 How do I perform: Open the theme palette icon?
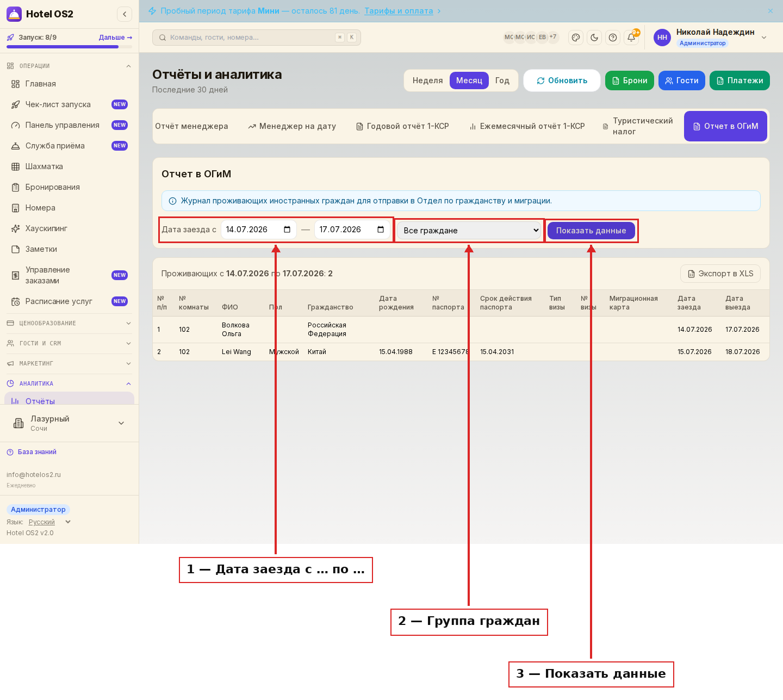(576, 38)
